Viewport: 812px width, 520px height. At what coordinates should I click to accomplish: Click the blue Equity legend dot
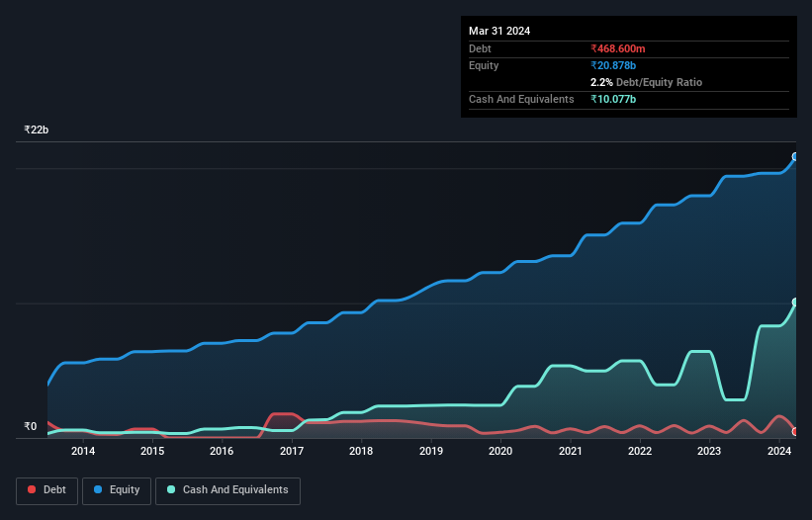tap(98, 489)
